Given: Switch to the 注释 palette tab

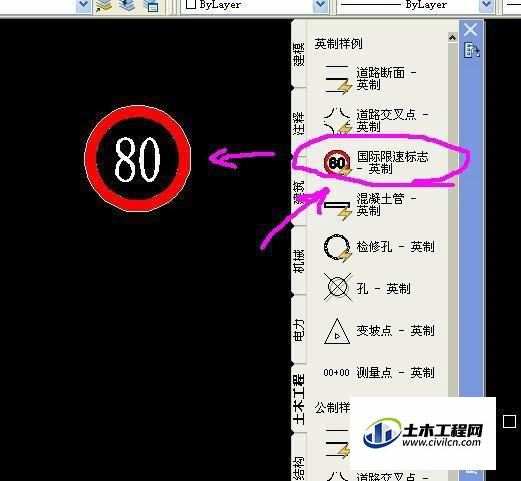Looking at the screenshot, I should point(299,123).
